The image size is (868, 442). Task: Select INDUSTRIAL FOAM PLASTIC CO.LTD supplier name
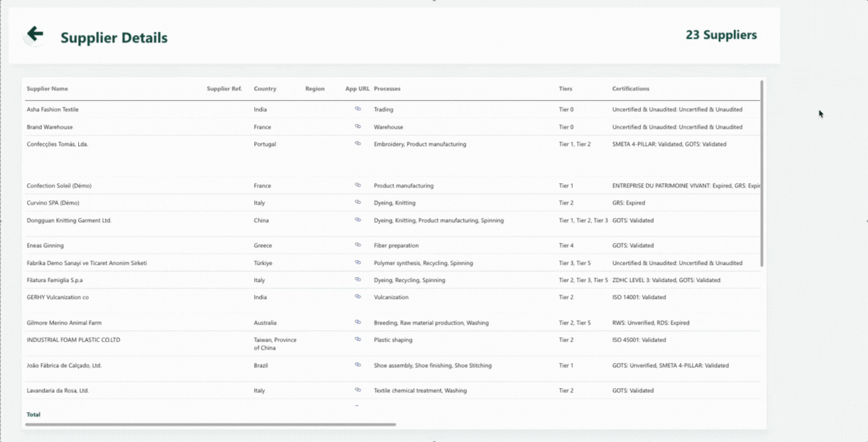pos(73,340)
